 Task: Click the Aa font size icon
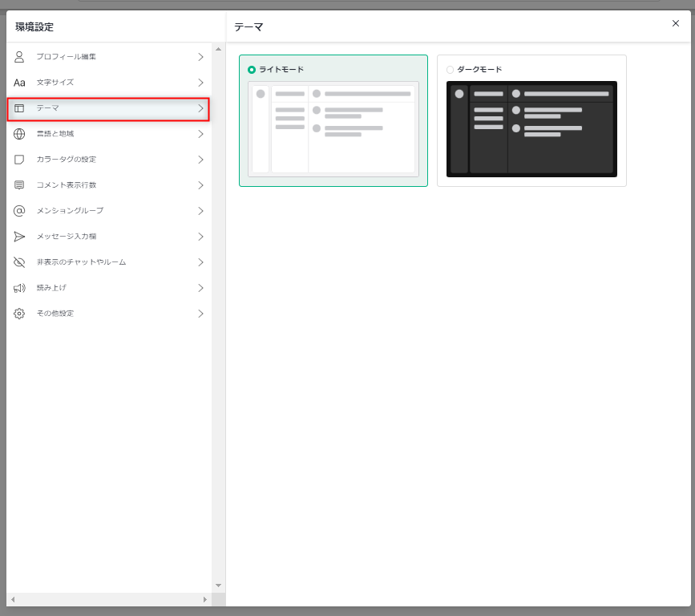click(x=19, y=83)
